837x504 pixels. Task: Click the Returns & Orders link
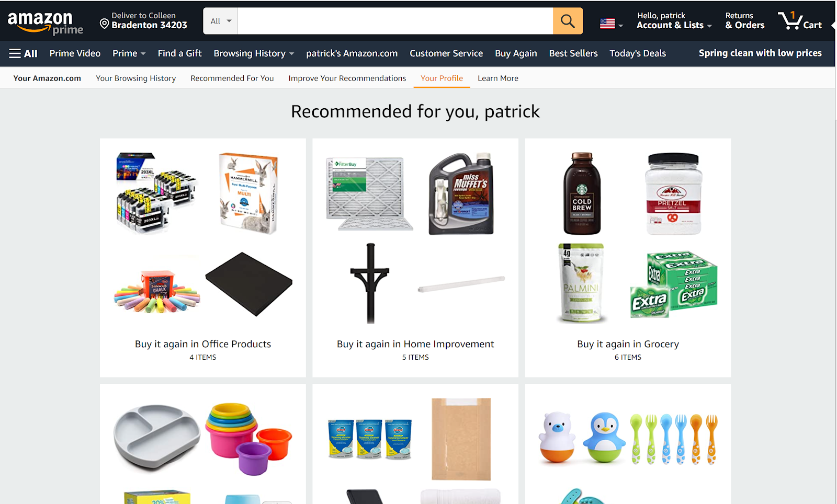pos(744,21)
